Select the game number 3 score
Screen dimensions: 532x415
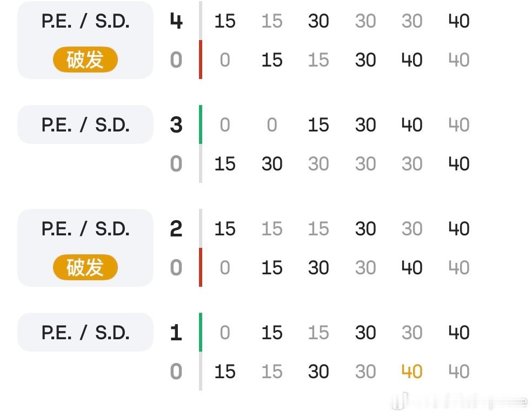coord(176,124)
